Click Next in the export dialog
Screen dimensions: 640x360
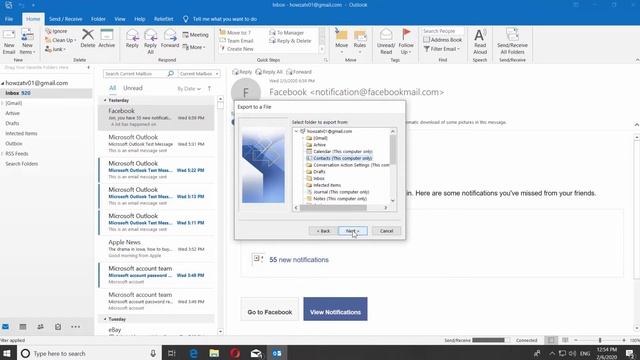click(x=352, y=231)
